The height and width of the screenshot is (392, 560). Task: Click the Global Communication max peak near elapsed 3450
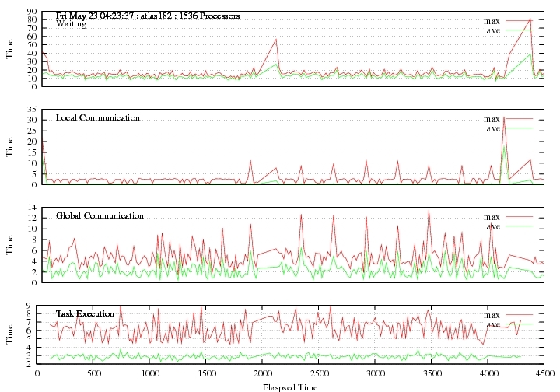point(429,211)
